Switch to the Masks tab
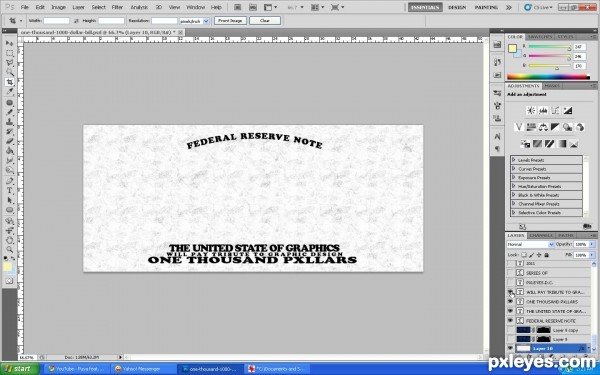Image resolution: width=600 pixels, height=375 pixels. (x=552, y=86)
